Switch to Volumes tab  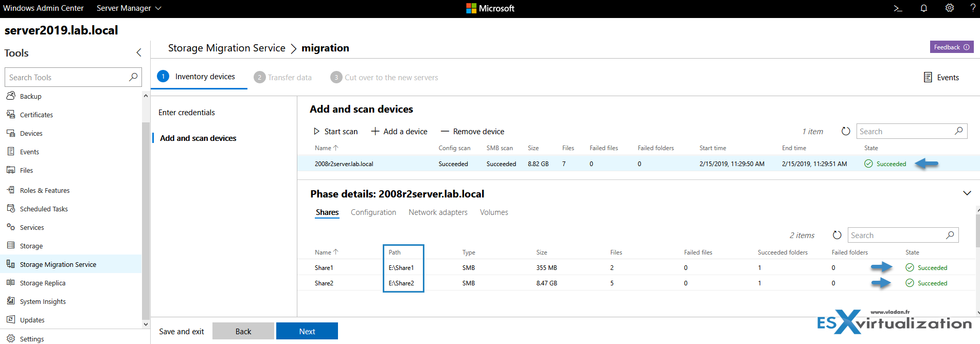494,212
